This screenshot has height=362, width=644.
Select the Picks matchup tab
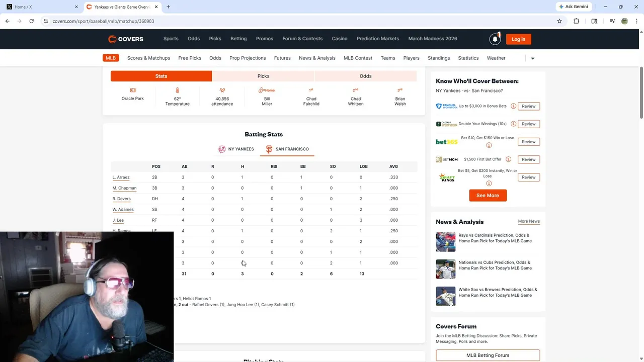point(263,76)
